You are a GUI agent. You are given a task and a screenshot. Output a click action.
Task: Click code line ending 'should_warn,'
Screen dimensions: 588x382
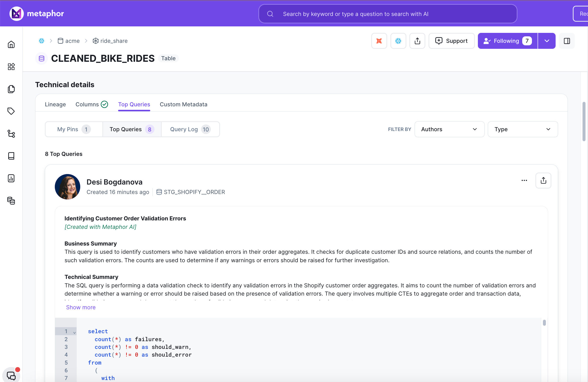coord(143,347)
